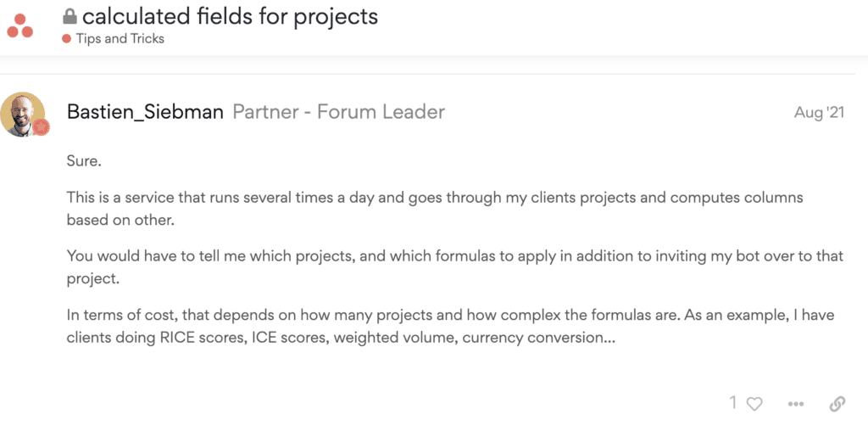This screenshot has width=868, height=431.
Task: Show who liked via the count '1'
Action: [x=733, y=403]
